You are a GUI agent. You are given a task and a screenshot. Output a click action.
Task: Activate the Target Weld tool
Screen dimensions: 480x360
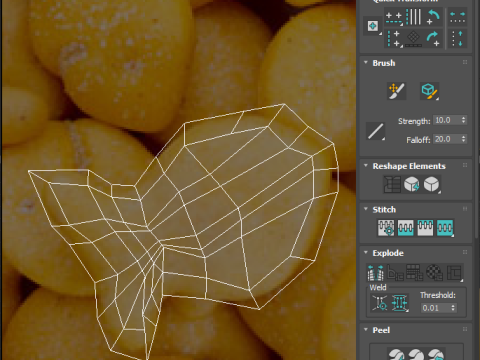point(380,303)
